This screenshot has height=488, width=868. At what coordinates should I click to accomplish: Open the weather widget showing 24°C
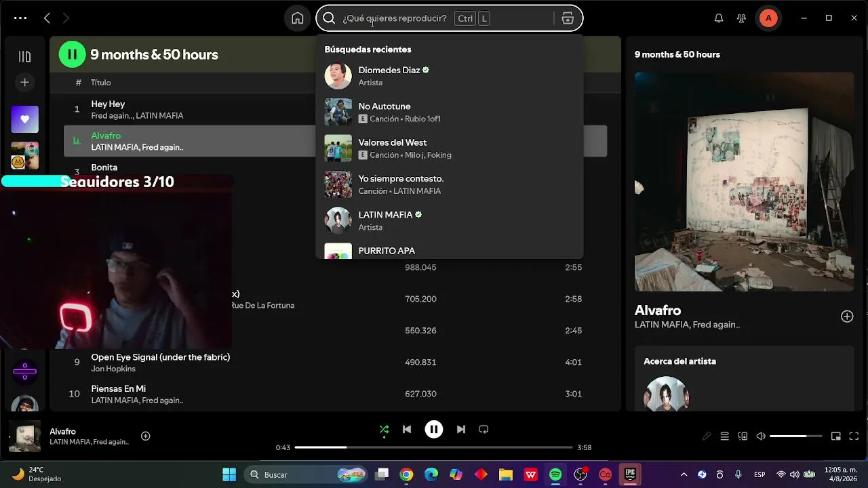coord(37,474)
